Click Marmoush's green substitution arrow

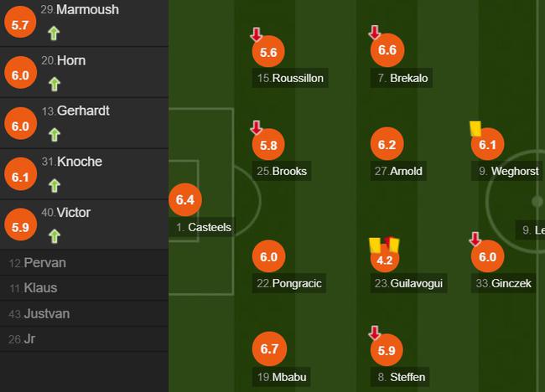pos(54,34)
